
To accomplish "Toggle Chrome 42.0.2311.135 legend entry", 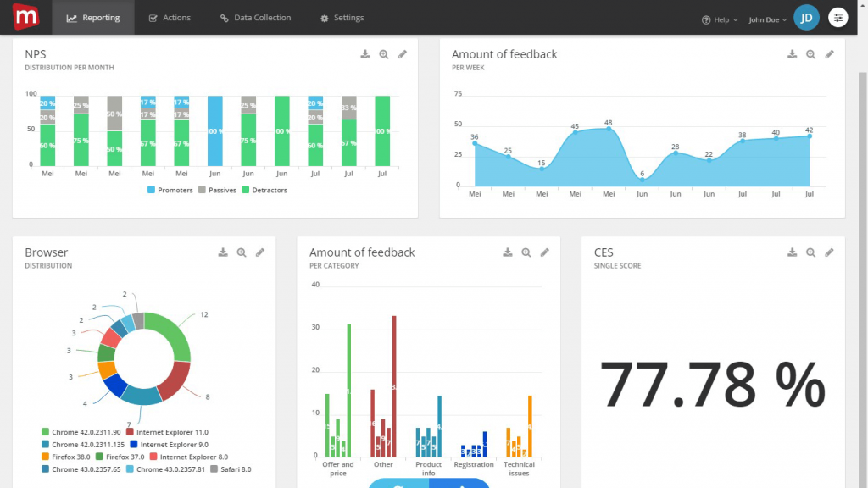I will coord(83,444).
